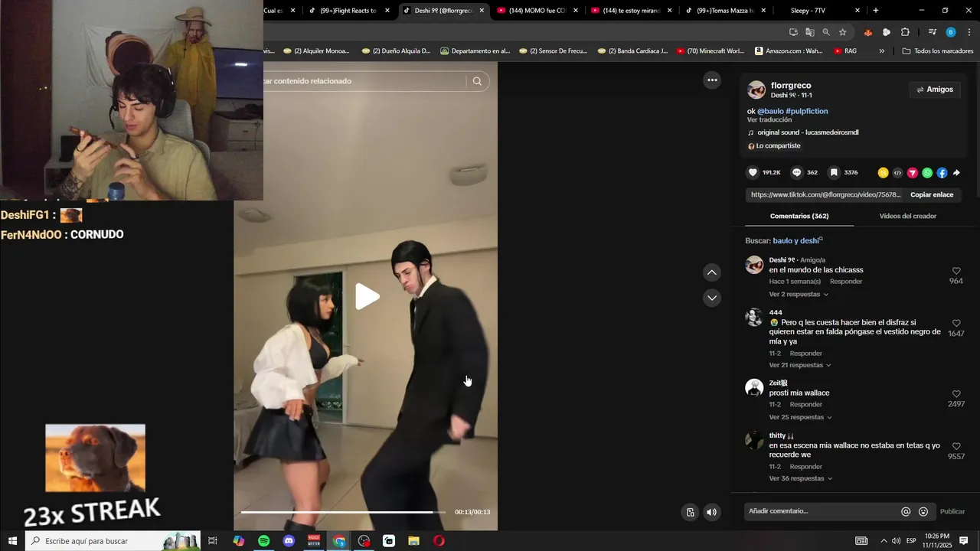The image size is (980, 551).
Task: Open the Tomas Mazza TikTok browser tab
Action: [x=726, y=11]
